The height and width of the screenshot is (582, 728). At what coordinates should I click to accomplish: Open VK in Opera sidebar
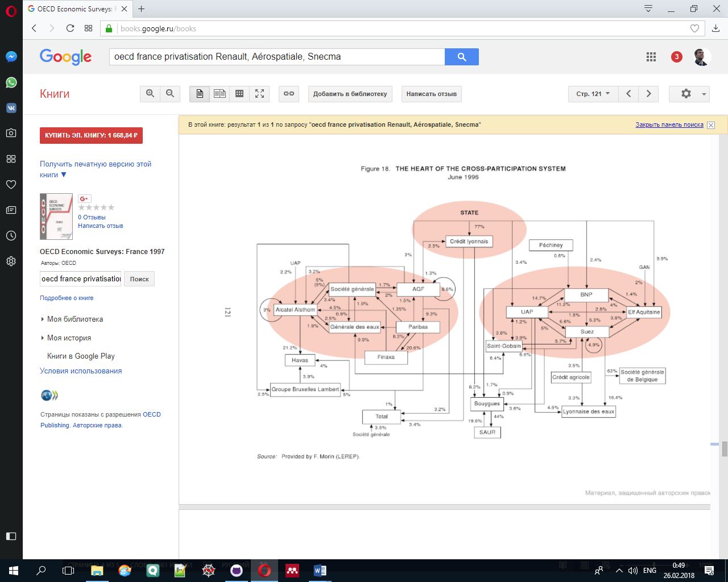click(x=11, y=108)
